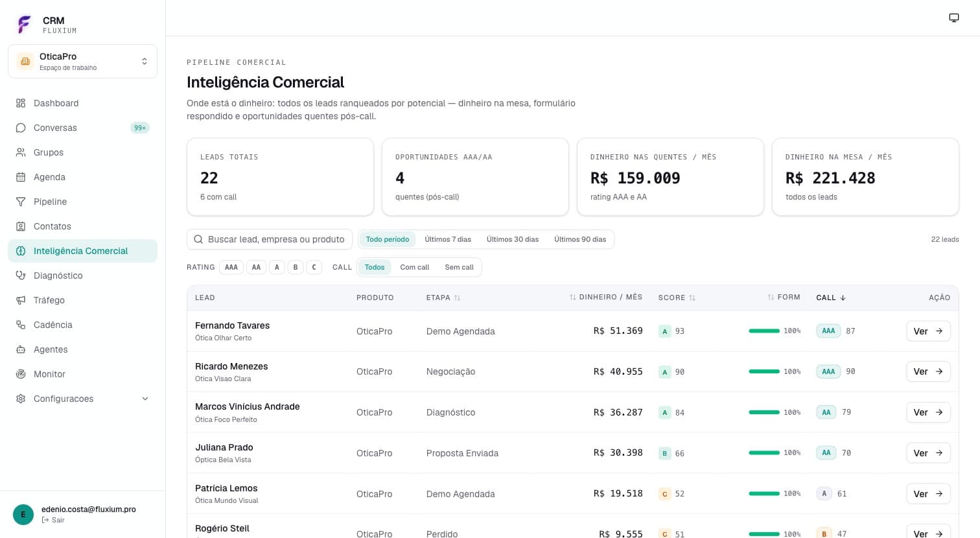
Task: Select the Todos call filter
Action: (375, 267)
